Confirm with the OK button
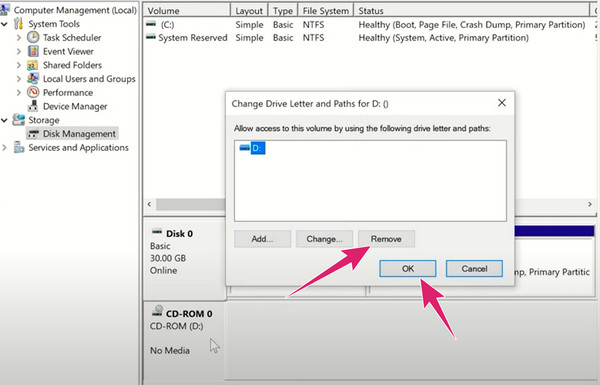This screenshot has width=600, height=385. [408, 269]
